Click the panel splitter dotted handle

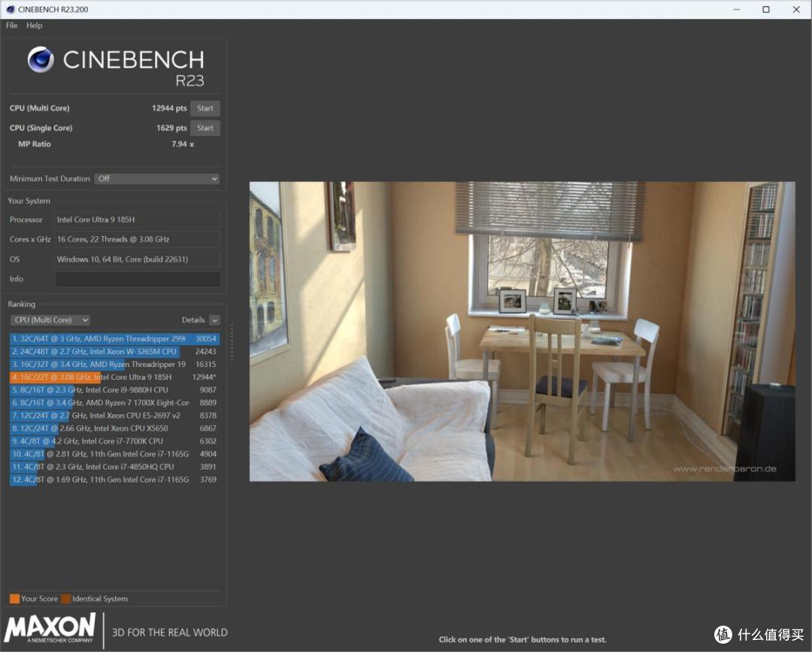[232, 342]
